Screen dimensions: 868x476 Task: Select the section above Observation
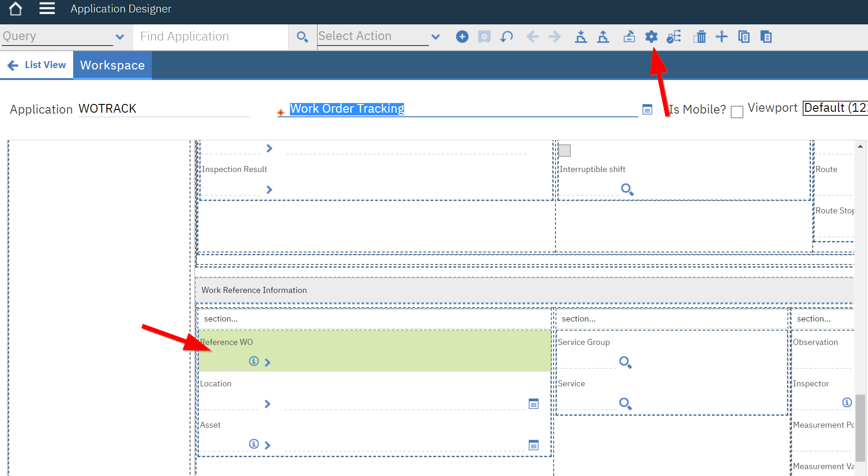click(x=823, y=319)
